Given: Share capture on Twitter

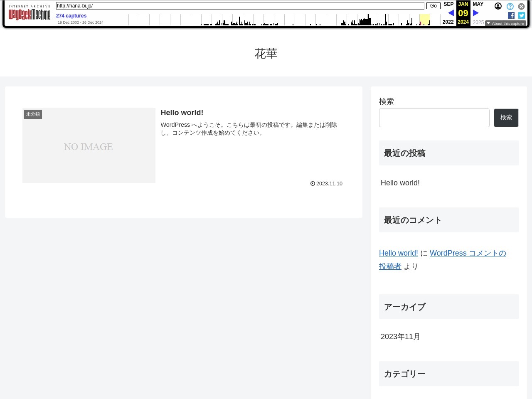Looking at the screenshot, I should 522,15.
